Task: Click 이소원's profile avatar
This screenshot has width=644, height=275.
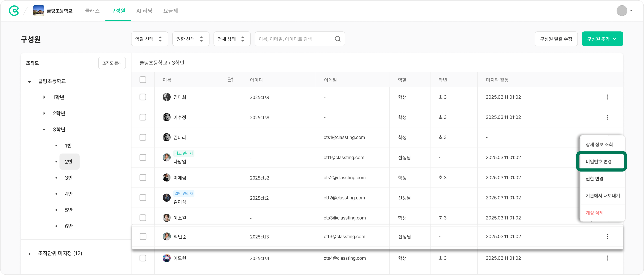Action: [167, 218]
